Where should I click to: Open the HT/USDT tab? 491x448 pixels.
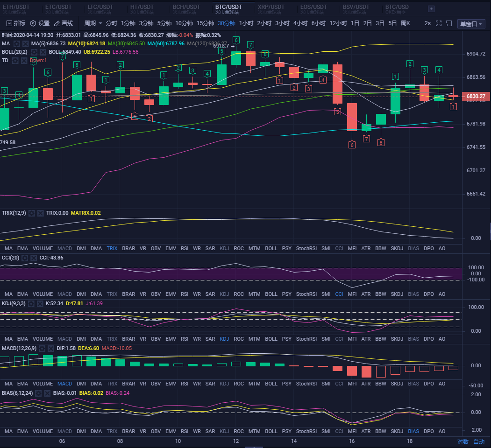[142, 9]
